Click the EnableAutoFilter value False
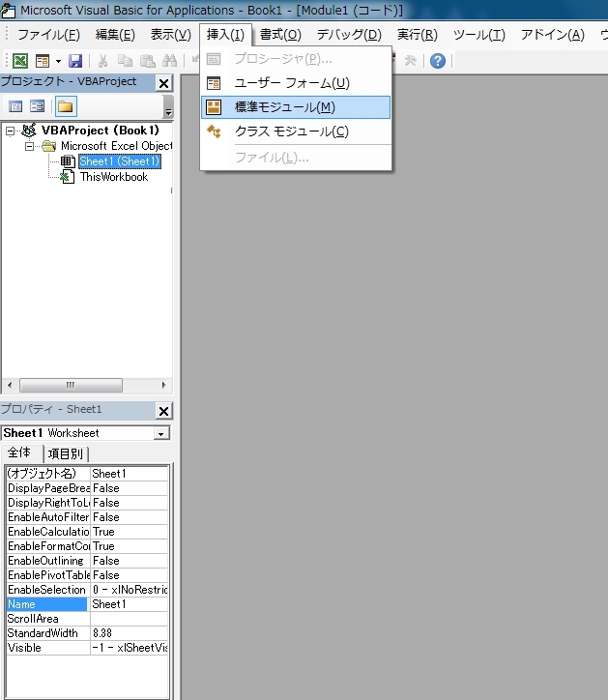 click(129, 517)
